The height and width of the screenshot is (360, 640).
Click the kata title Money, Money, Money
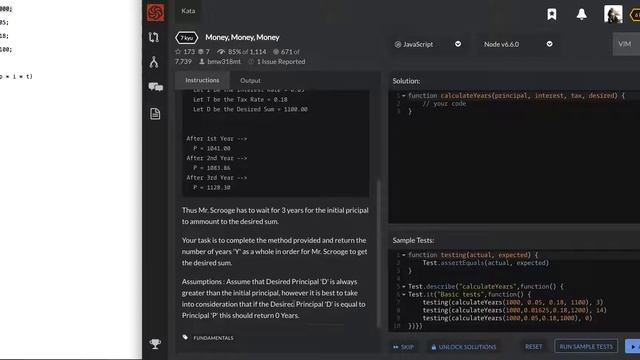242,37
